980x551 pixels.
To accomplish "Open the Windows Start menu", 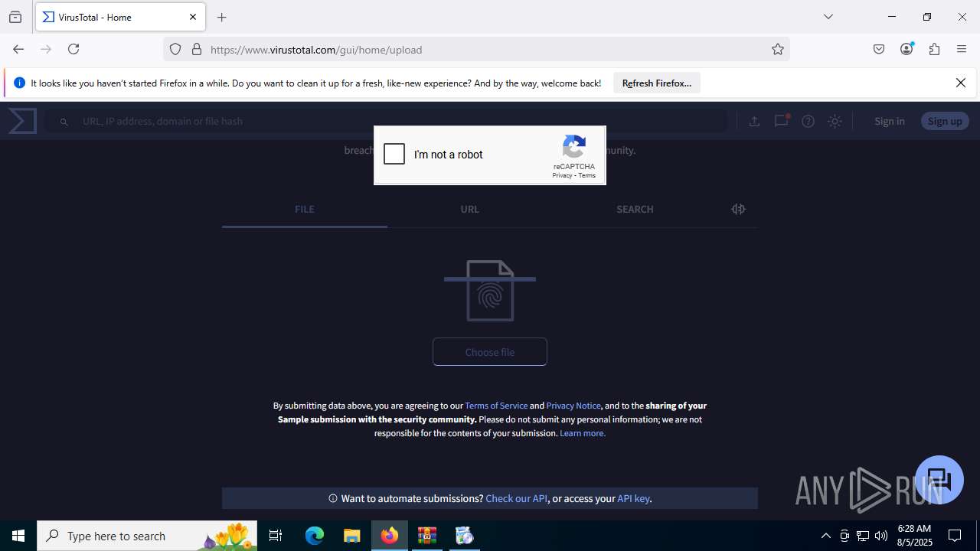I will click(x=18, y=536).
